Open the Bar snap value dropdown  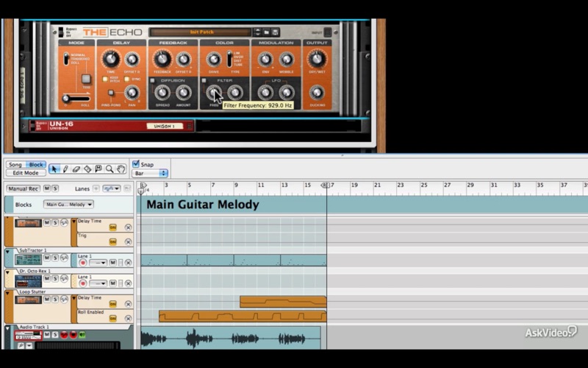click(150, 173)
